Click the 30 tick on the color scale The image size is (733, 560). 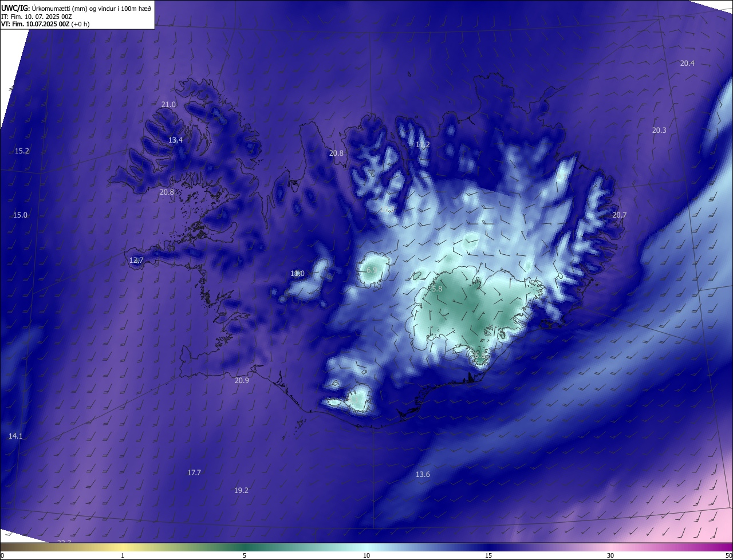610,556
